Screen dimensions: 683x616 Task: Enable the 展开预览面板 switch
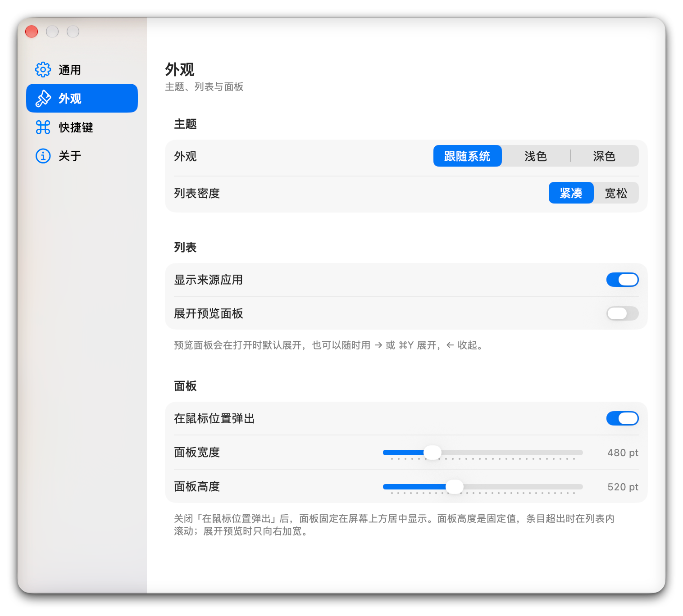click(x=623, y=313)
